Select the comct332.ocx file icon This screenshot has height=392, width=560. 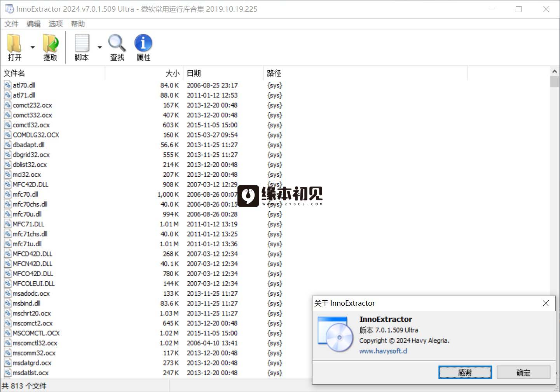point(8,115)
